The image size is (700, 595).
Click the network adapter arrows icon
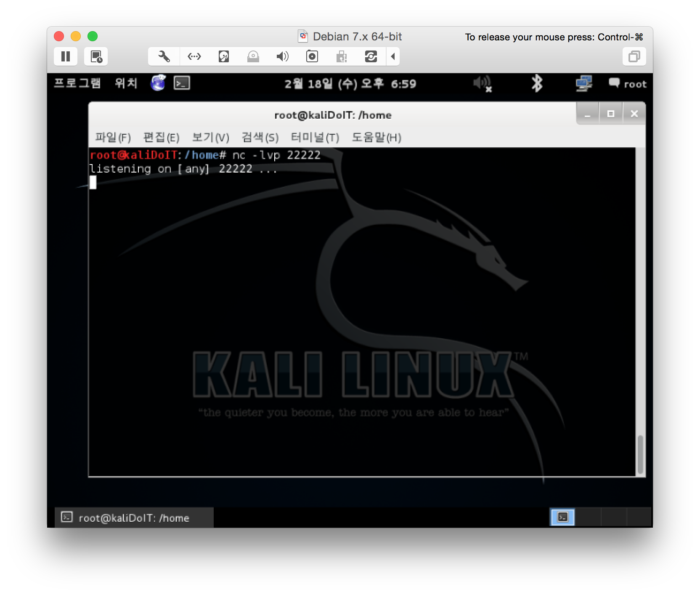click(194, 56)
